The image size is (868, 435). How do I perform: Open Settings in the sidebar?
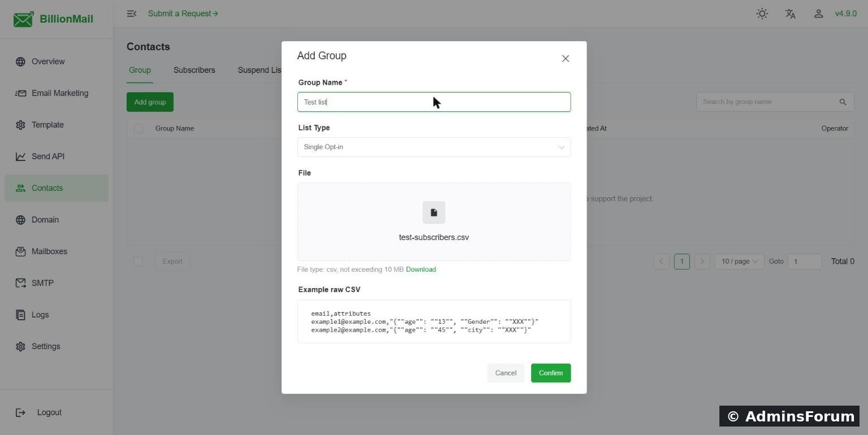point(57,346)
